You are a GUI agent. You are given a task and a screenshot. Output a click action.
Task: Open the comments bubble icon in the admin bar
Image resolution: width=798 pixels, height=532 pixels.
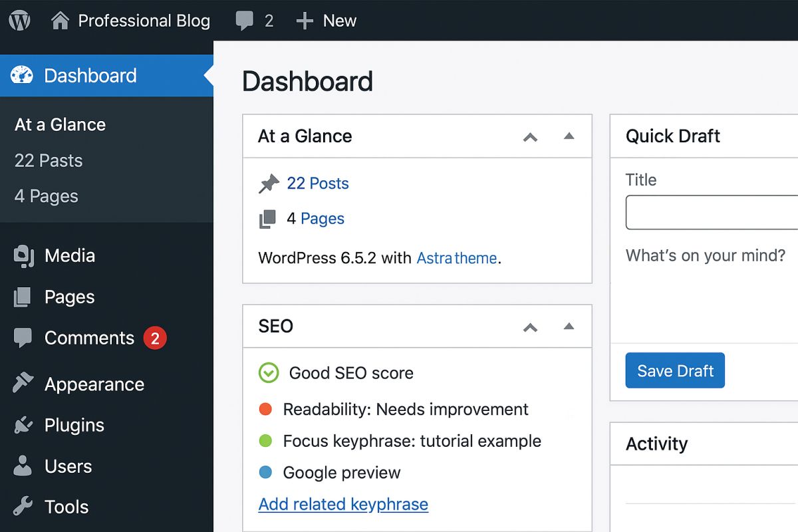tap(244, 21)
